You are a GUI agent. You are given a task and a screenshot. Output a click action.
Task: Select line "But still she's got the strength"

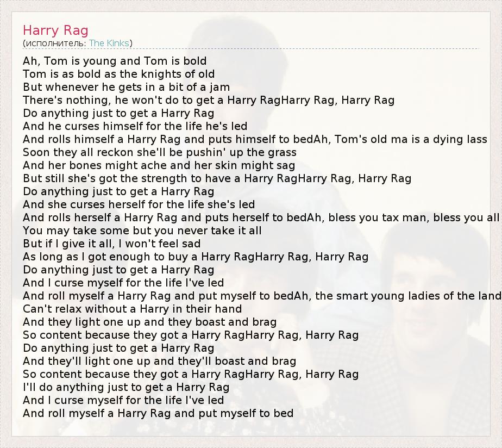coord(217,178)
